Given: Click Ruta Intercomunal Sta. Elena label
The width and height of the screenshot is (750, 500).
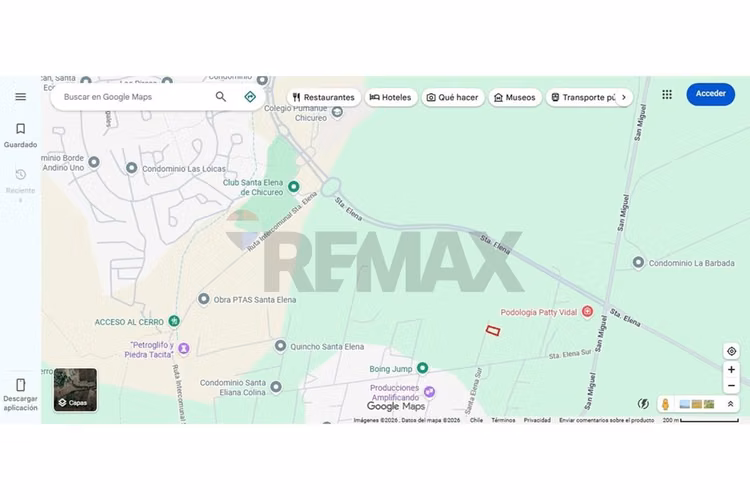Looking at the screenshot, I should point(282,222).
